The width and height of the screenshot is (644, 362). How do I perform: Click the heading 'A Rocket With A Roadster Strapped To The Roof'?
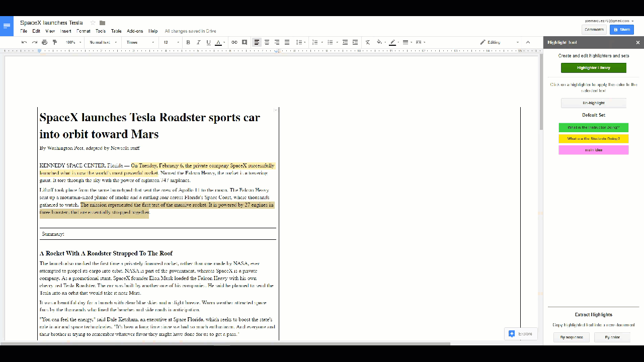click(x=106, y=253)
